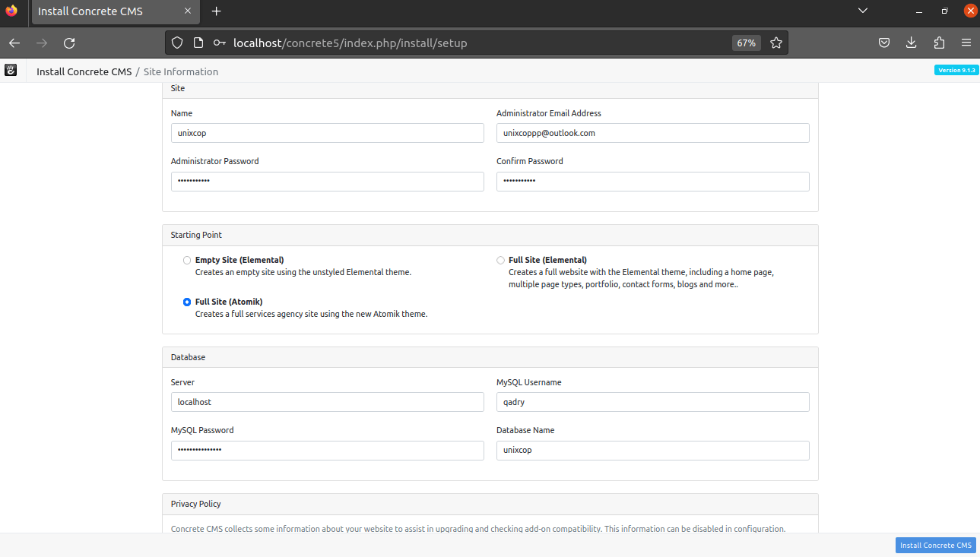Click the Administrator Email Address field
Viewport: 980px width, 557px height.
click(x=652, y=133)
